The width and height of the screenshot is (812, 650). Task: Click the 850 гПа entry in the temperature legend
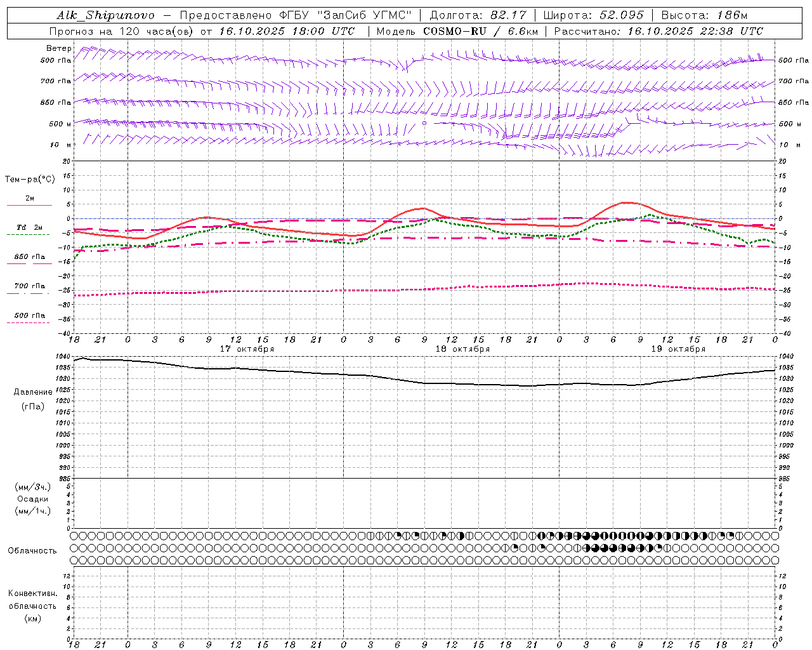click(30, 257)
